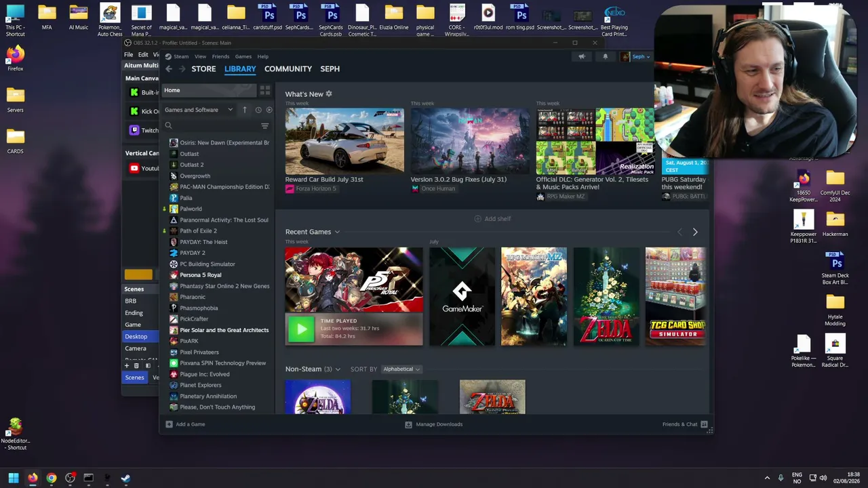Image resolution: width=868 pixels, height=488 pixels.
Task: Click the Add a Game plus icon
Action: click(170, 424)
